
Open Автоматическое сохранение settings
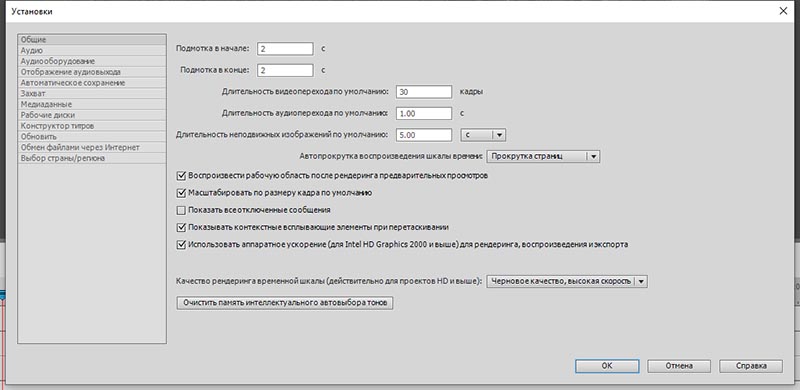pyautogui.click(x=92, y=83)
